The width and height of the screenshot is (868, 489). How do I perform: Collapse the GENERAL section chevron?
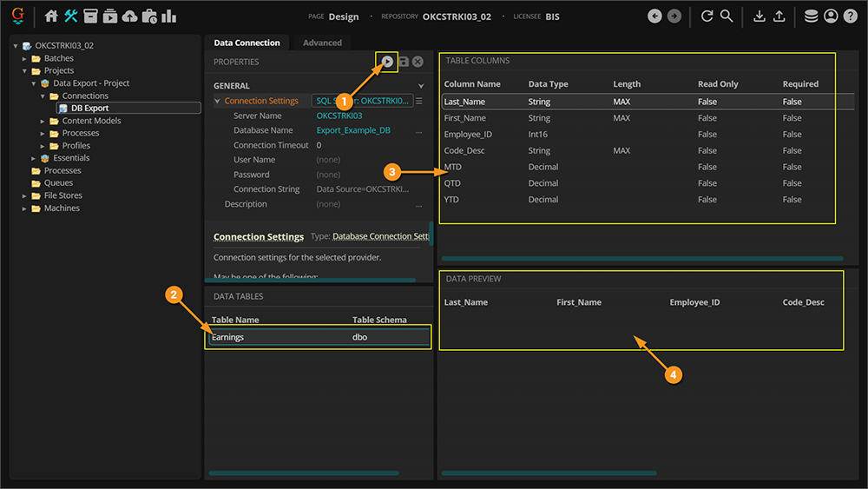pyautogui.click(x=421, y=86)
